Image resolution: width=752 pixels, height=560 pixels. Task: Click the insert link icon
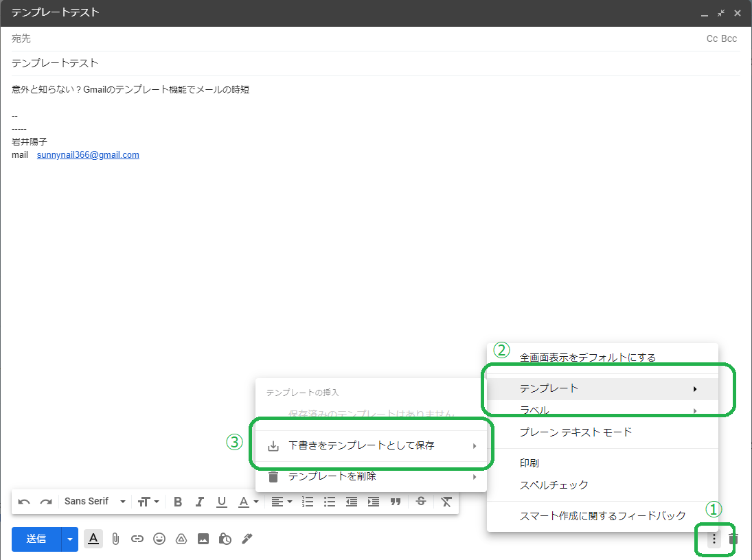pos(137,539)
